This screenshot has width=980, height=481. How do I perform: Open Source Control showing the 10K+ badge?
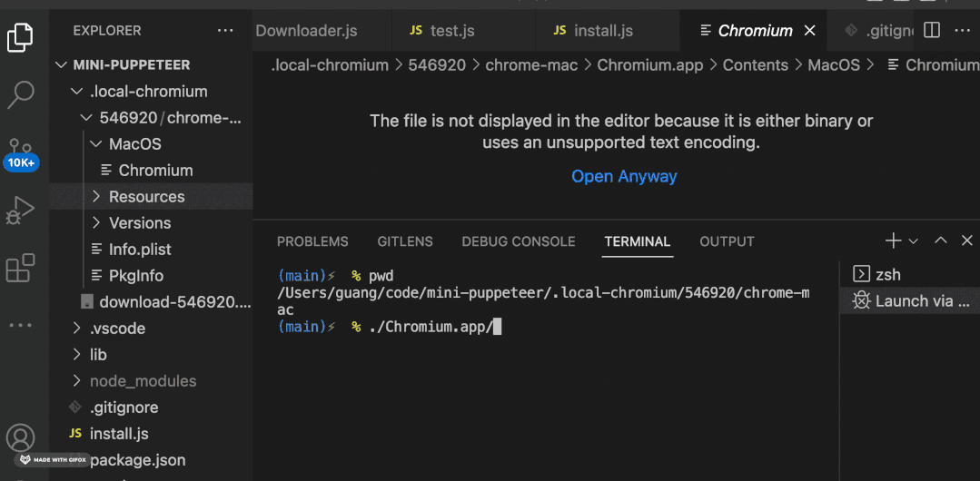click(x=21, y=154)
